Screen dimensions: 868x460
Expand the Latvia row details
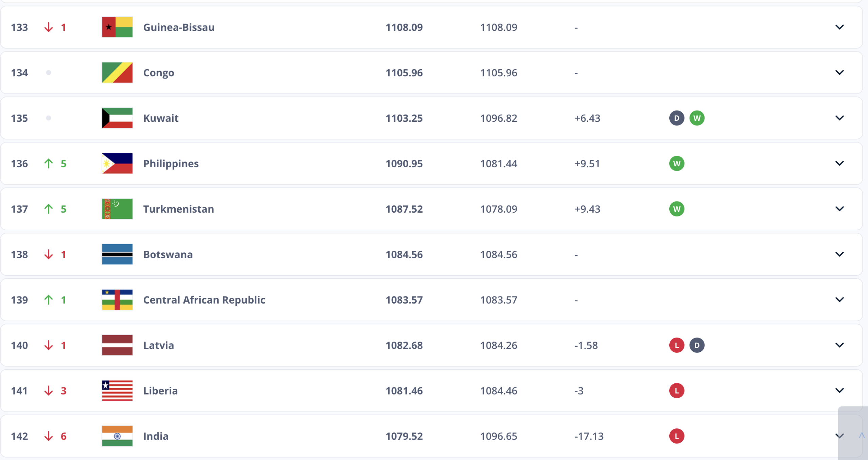pyautogui.click(x=839, y=345)
